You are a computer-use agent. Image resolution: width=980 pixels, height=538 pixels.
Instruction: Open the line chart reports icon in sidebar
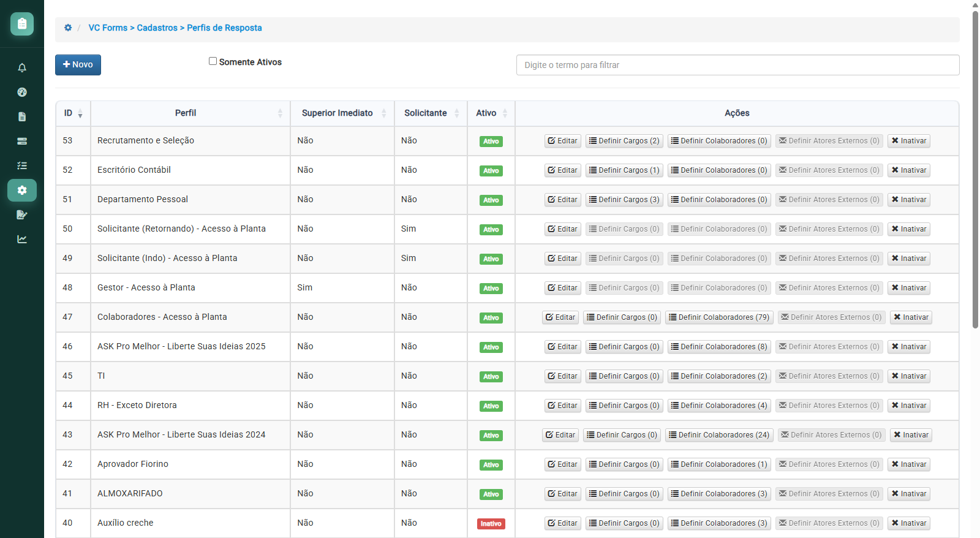click(22, 239)
